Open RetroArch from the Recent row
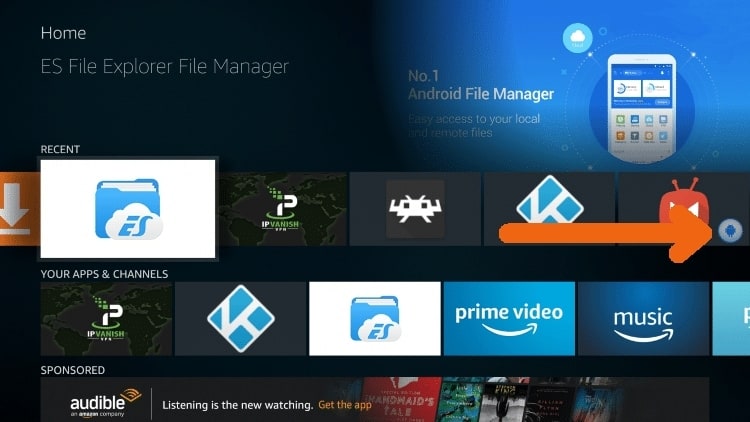The height and width of the screenshot is (422, 750). click(415, 209)
